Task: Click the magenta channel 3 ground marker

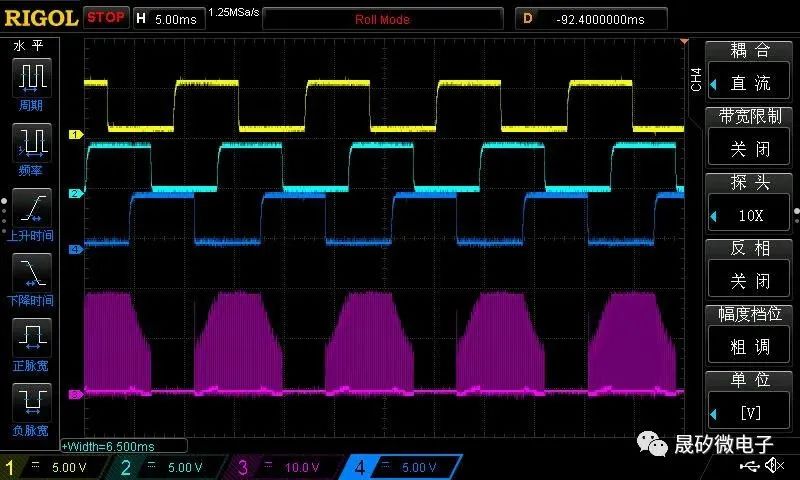Action: pos(76,394)
